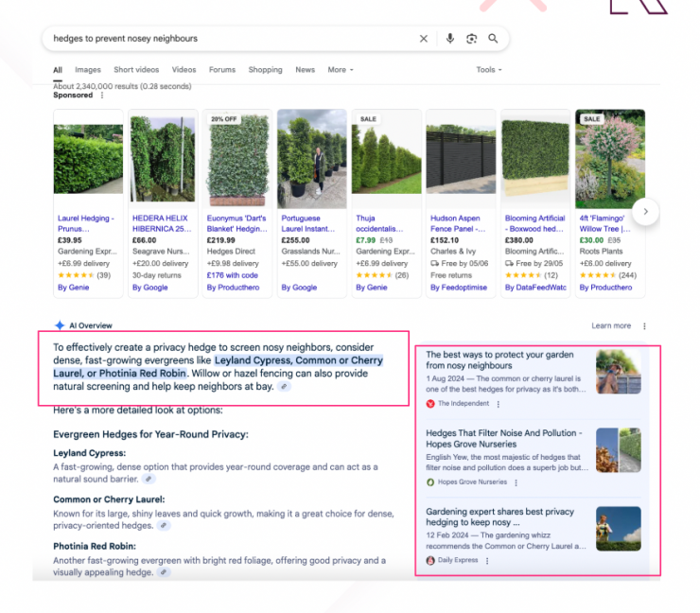Switch to the Shopping tab
Image resolution: width=700 pixels, height=613 pixels.
[265, 70]
